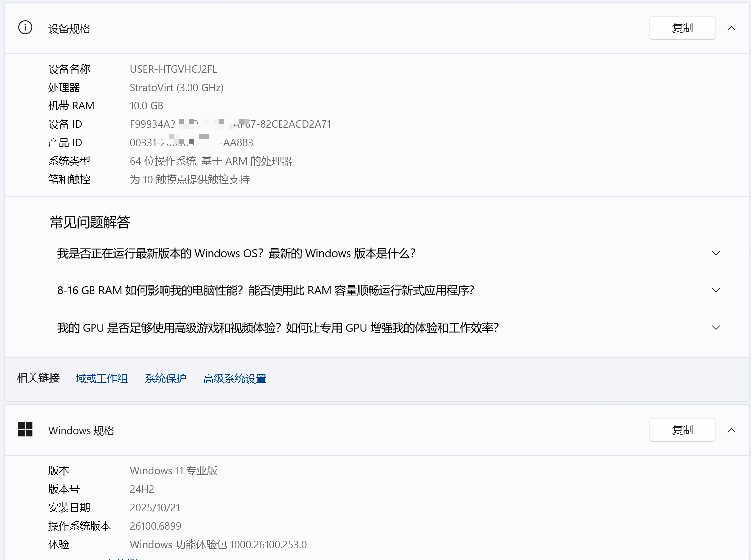Screen dimensions: 751x560
Task: Click the 常见问题解答 heading
Action: click(90, 222)
